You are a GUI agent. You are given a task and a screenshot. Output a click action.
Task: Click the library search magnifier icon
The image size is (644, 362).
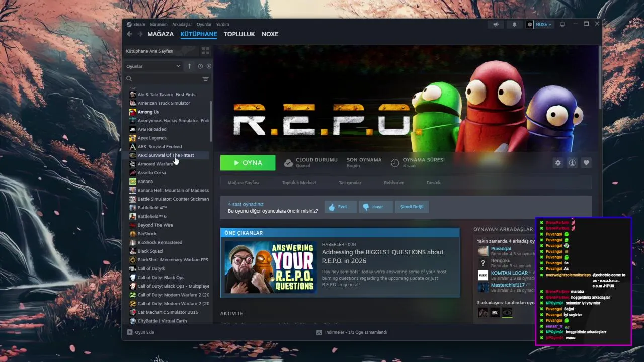pos(129,79)
